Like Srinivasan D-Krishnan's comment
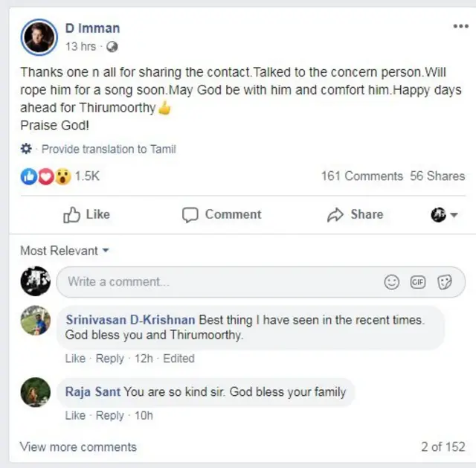Image resolution: width=476 pixels, height=468 pixels. coord(75,358)
